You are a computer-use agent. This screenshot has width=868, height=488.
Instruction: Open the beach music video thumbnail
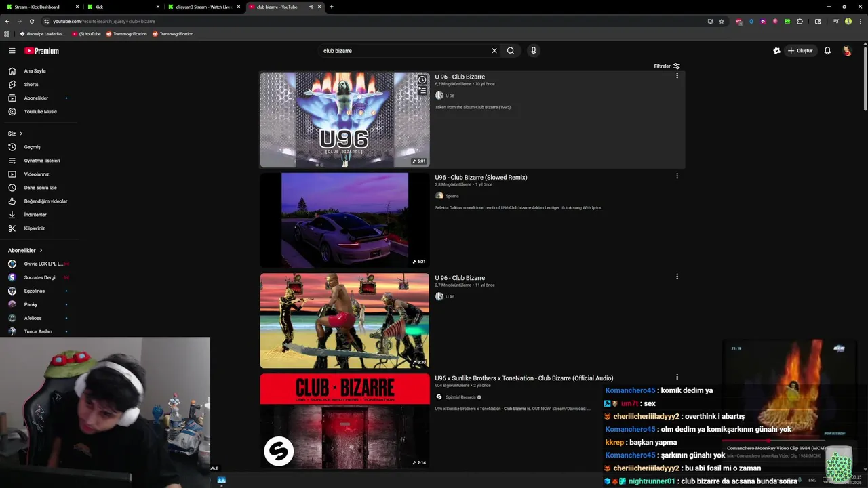point(344,321)
